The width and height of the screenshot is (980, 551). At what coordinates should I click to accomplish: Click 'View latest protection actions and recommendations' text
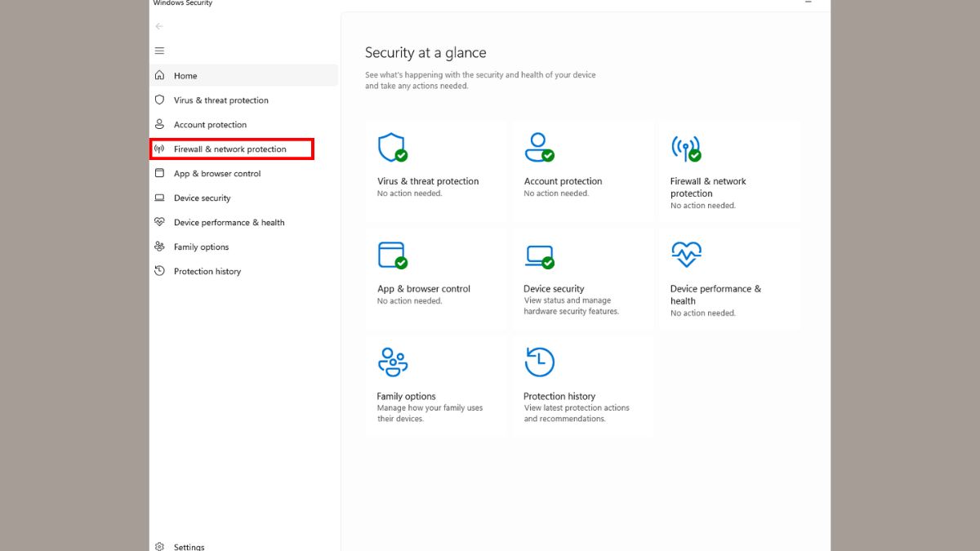(x=577, y=413)
